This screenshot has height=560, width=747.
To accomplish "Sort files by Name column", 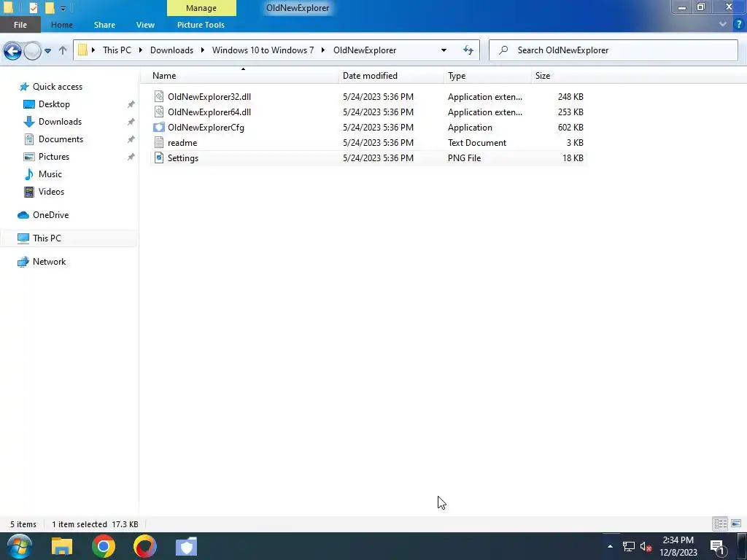I will pyautogui.click(x=164, y=76).
